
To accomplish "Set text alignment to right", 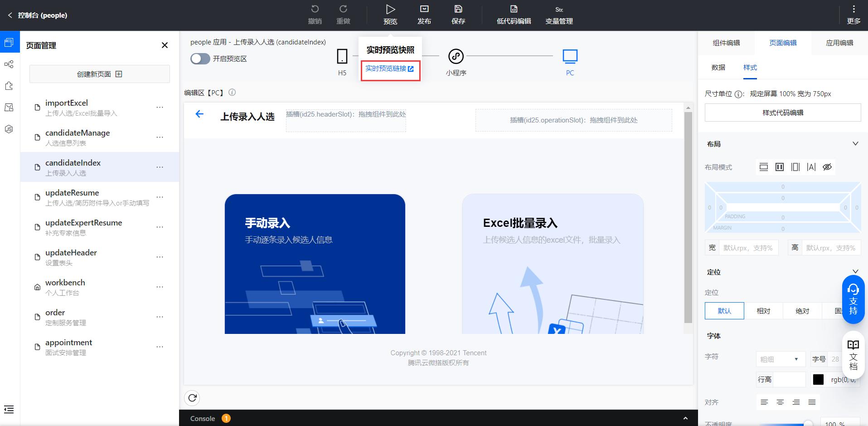I will [x=796, y=402].
